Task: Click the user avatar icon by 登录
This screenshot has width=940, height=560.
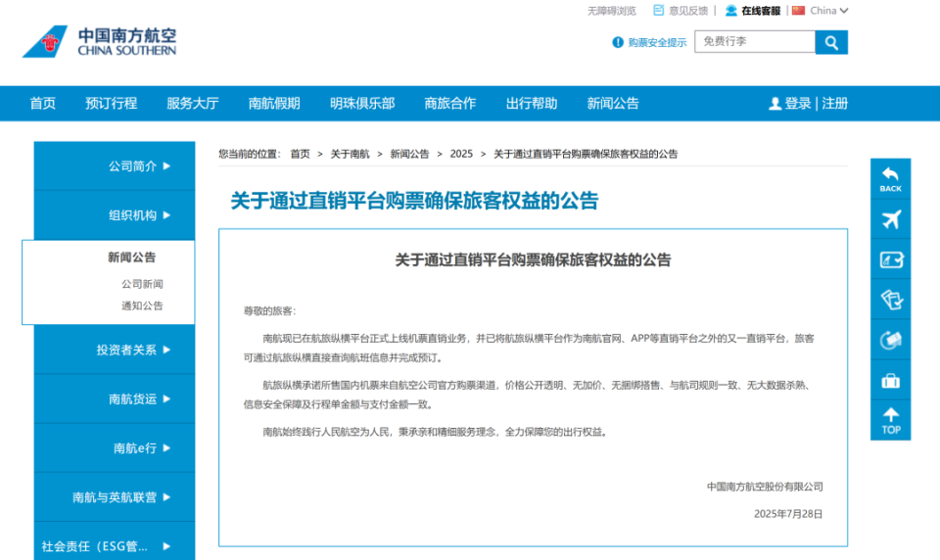Action: coord(775,104)
